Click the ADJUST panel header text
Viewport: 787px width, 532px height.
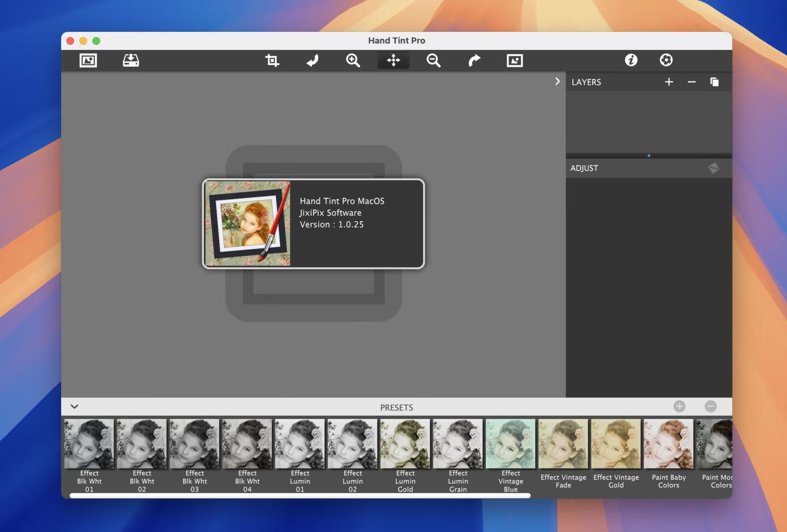click(x=584, y=168)
